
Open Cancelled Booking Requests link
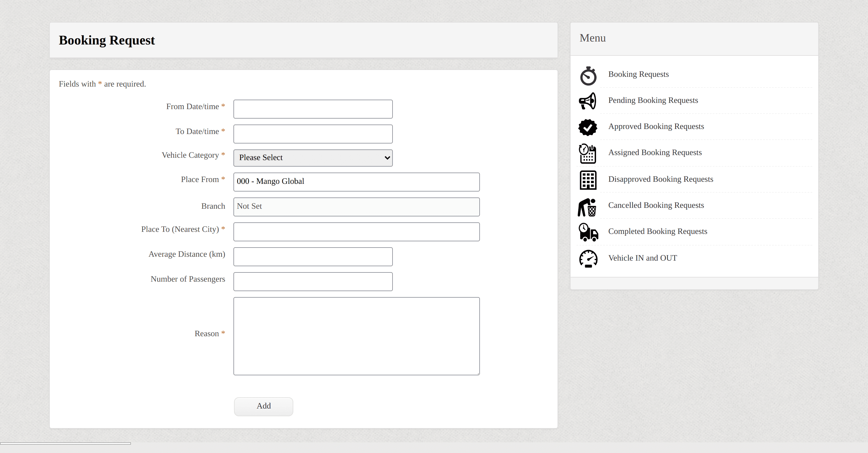656,205
